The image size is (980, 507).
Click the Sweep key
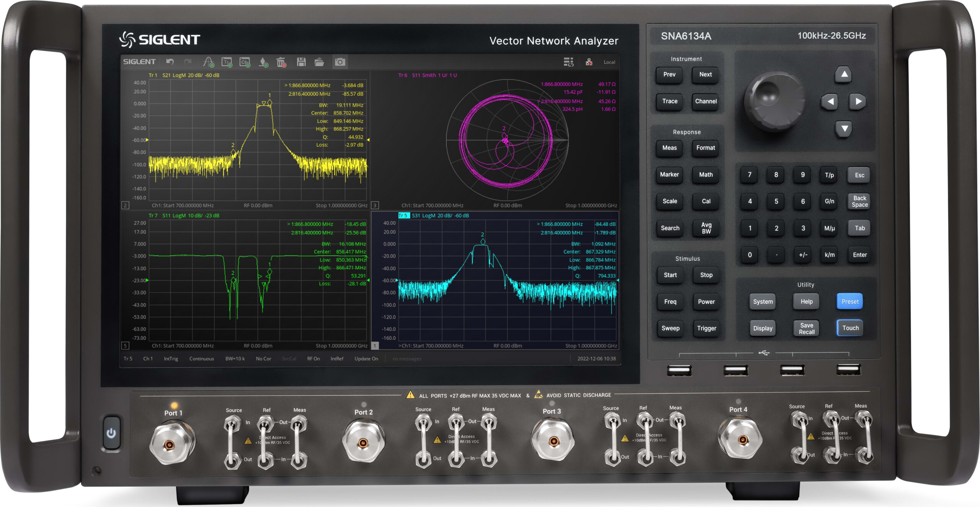(x=670, y=328)
